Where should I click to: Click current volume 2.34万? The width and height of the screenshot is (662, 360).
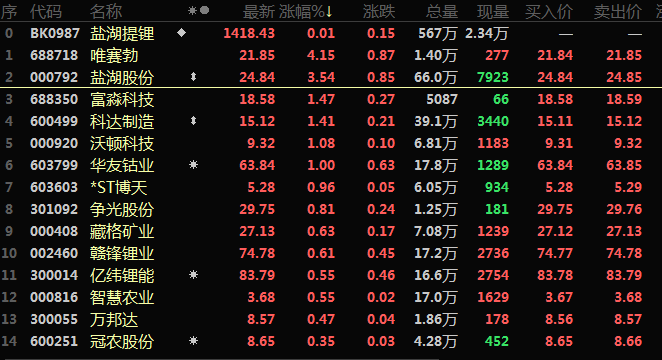coord(487,33)
